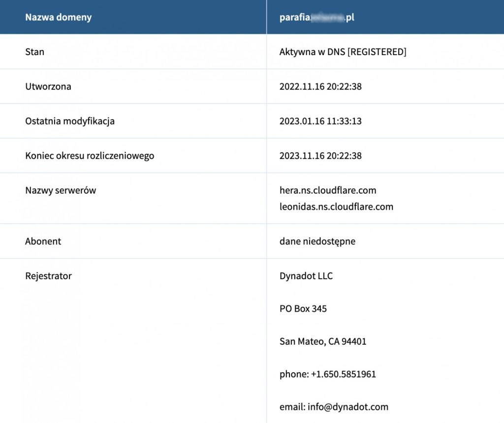Click 'Koniec okresu rozliczeniowego' label
The width and height of the screenshot is (504, 423).
click(x=90, y=156)
